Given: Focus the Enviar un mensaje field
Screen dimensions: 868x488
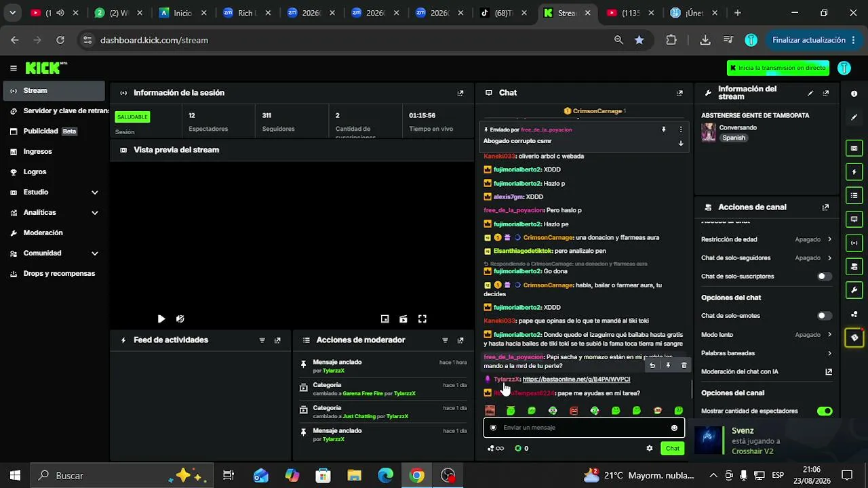Looking at the screenshot, I should [x=584, y=428].
